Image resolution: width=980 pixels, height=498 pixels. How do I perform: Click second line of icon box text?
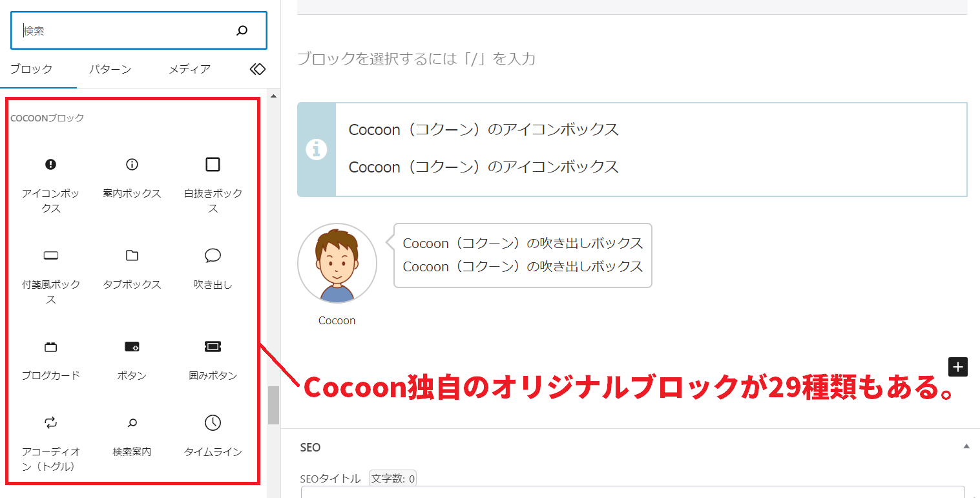pos(484,167)
